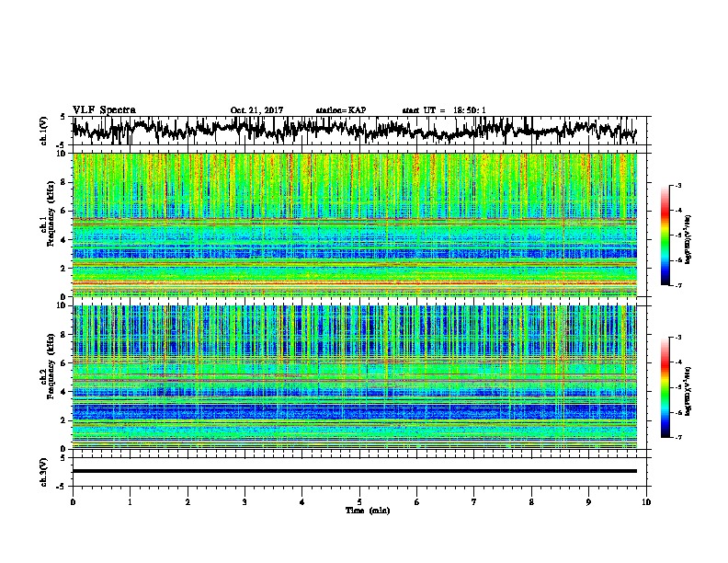
Task: Click time axis tick label 6
Action: coord(417,502)
